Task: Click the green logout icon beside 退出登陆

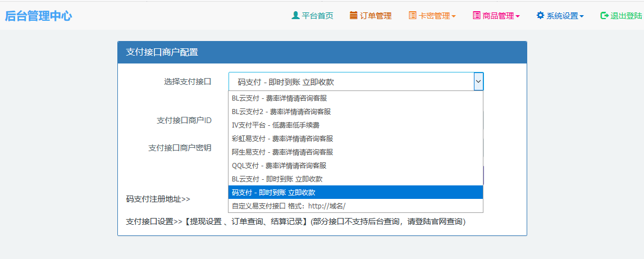Action: pyautogui.click(x=604, y=16)
